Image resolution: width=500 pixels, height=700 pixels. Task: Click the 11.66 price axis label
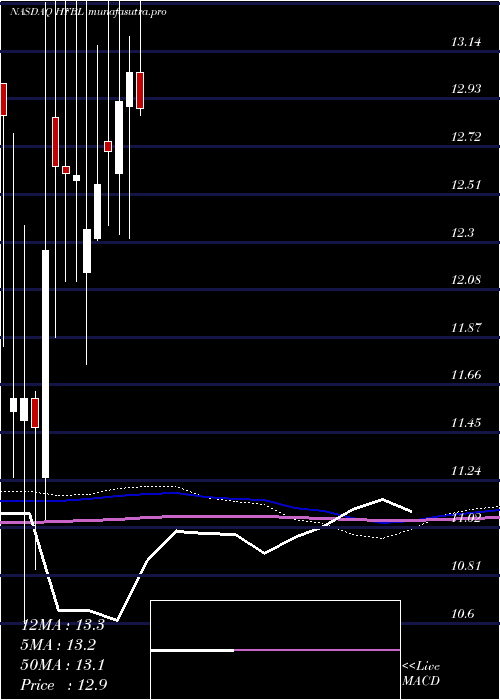coord(466,375)
